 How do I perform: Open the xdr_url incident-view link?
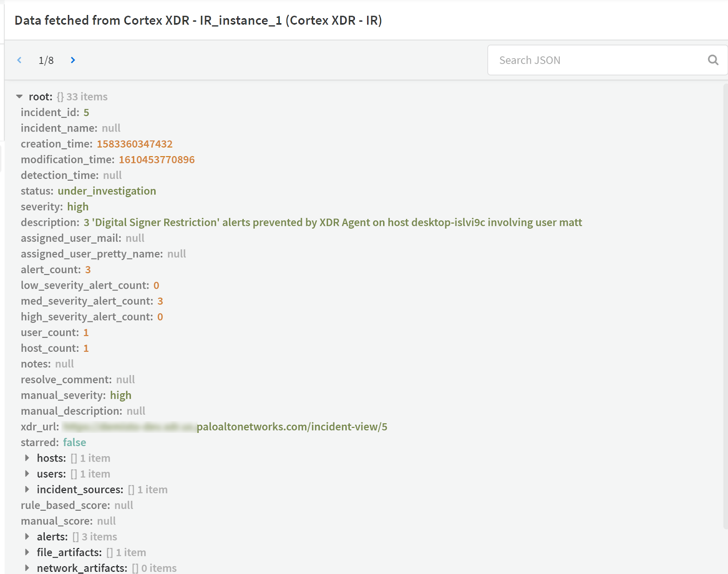(x=291, y=427)
